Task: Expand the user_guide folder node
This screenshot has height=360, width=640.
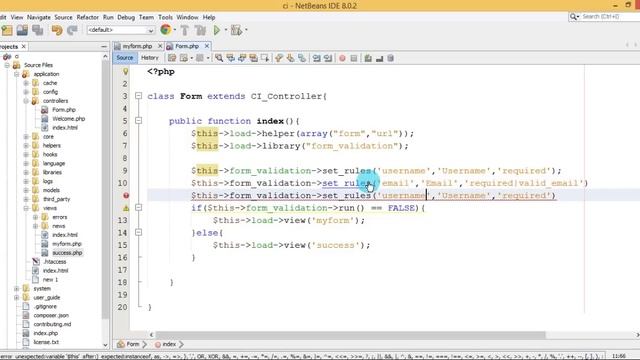Action: [16, 298]
